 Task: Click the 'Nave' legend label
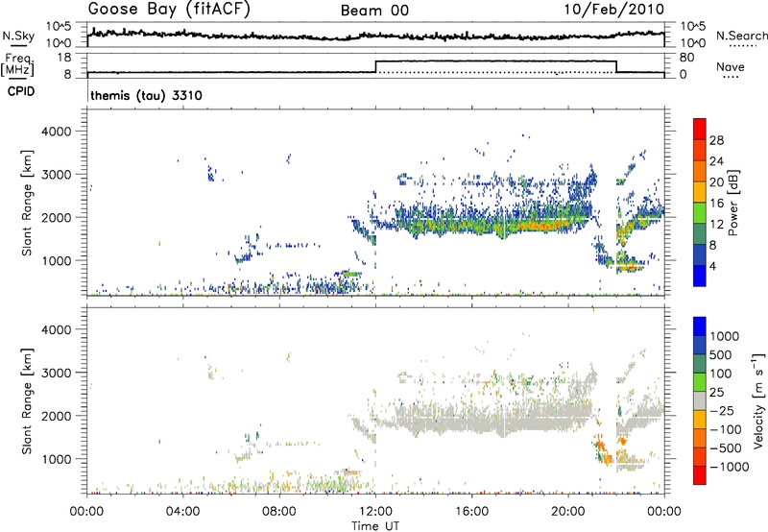731,67
